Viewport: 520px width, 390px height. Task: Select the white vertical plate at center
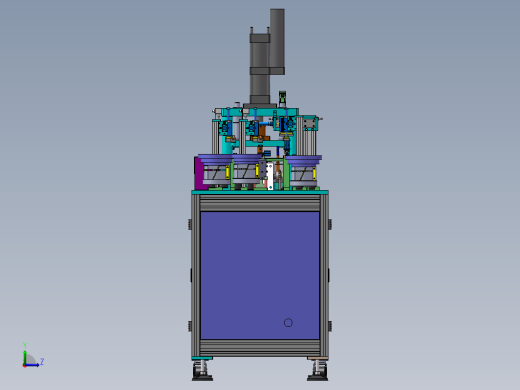click(x=270, y=176)
